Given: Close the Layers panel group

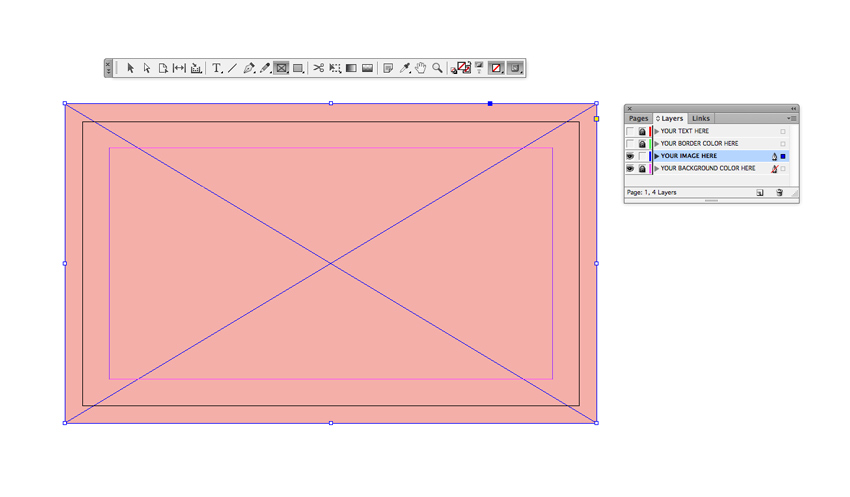Looking at the screenshot, I should tap(629, 108).
